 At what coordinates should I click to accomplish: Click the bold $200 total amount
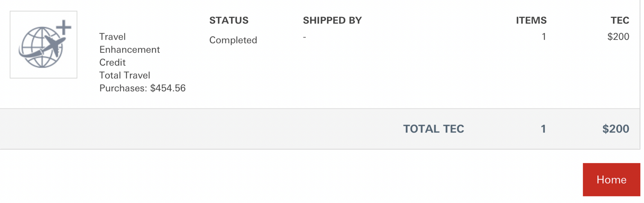tap(616, 129)
